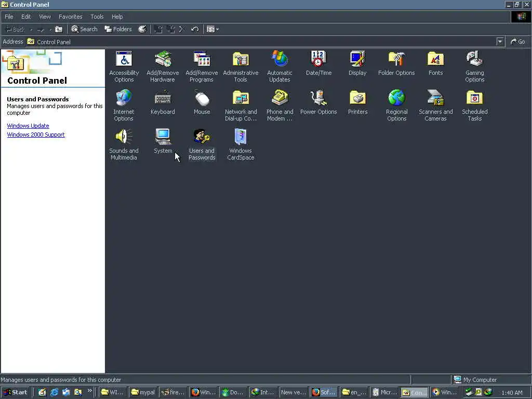532x399 pixels.
Task: Click the Undo toolbar button
Action: [x=195, y=29]
